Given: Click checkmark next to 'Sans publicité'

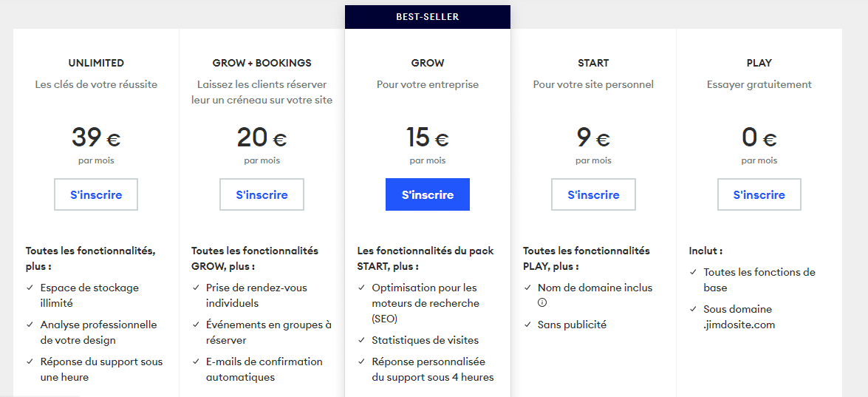Looking at the screenshot, I should tap(527, 325).
